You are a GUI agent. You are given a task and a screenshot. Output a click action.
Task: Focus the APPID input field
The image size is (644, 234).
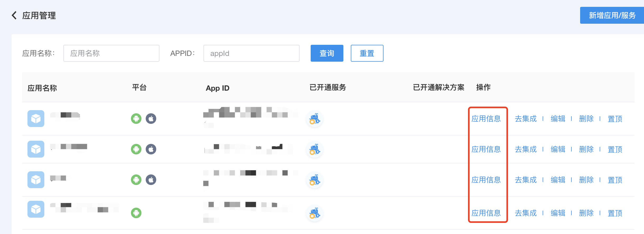click(252, 53)
